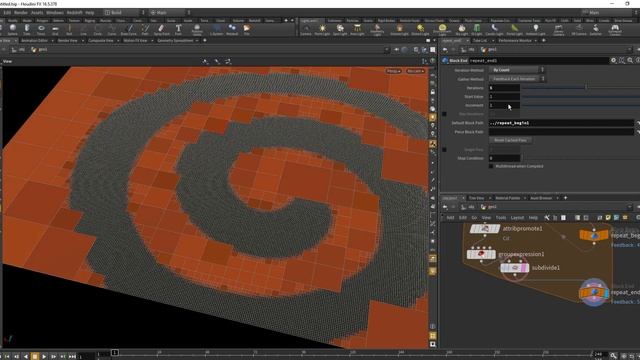Add a Camera from the lights shelf
640x360 pixels.
(306, 29)
